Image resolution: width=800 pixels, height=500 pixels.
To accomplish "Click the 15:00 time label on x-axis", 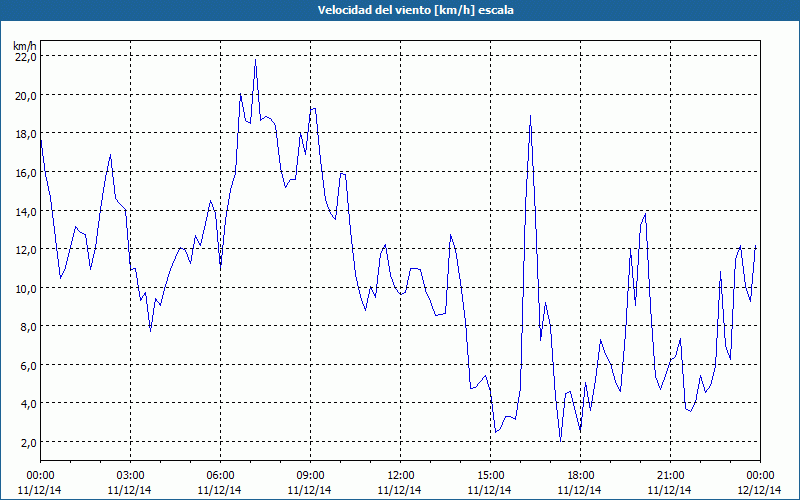I will [x=490, y=476].
